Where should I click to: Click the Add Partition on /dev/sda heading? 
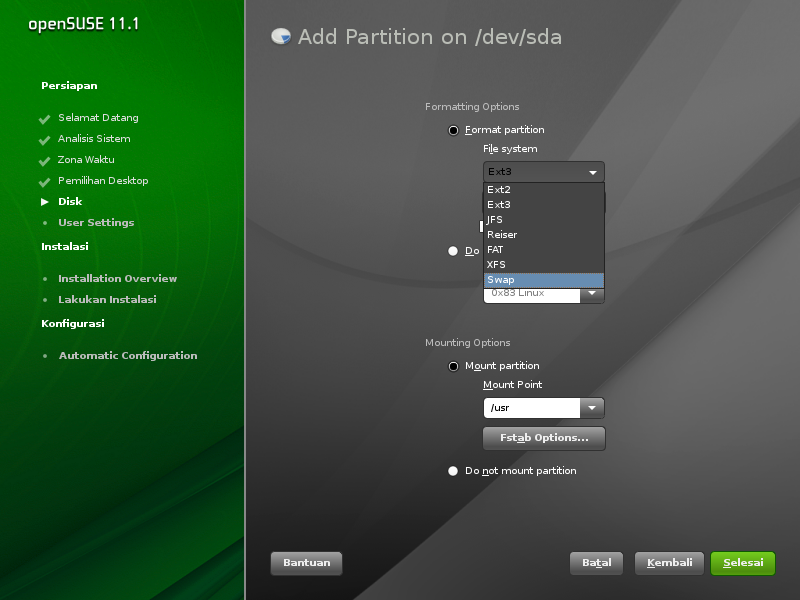[x=430, y=37]
